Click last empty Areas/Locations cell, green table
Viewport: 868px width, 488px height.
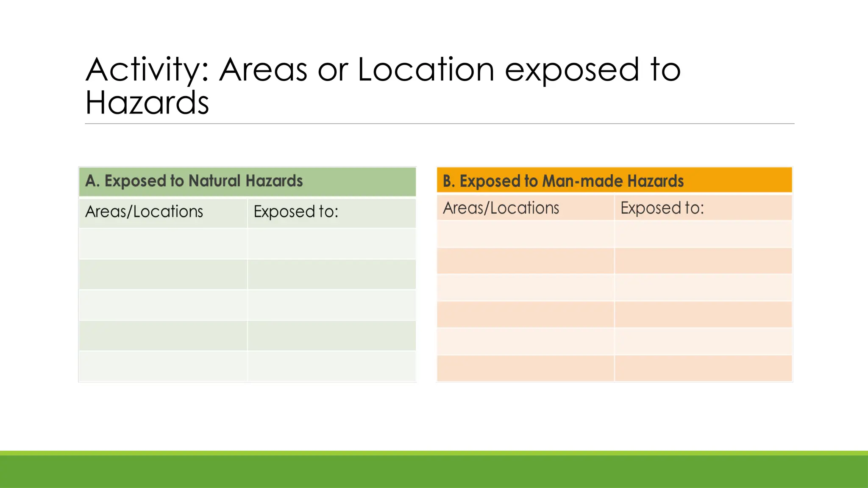click(163, 366)
